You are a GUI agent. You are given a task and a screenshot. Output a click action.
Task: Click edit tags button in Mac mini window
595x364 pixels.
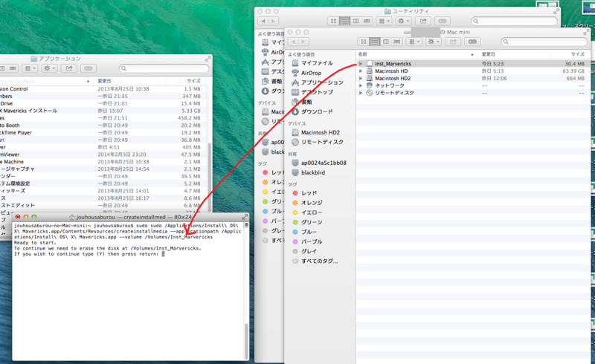click(x=472, y=42)
